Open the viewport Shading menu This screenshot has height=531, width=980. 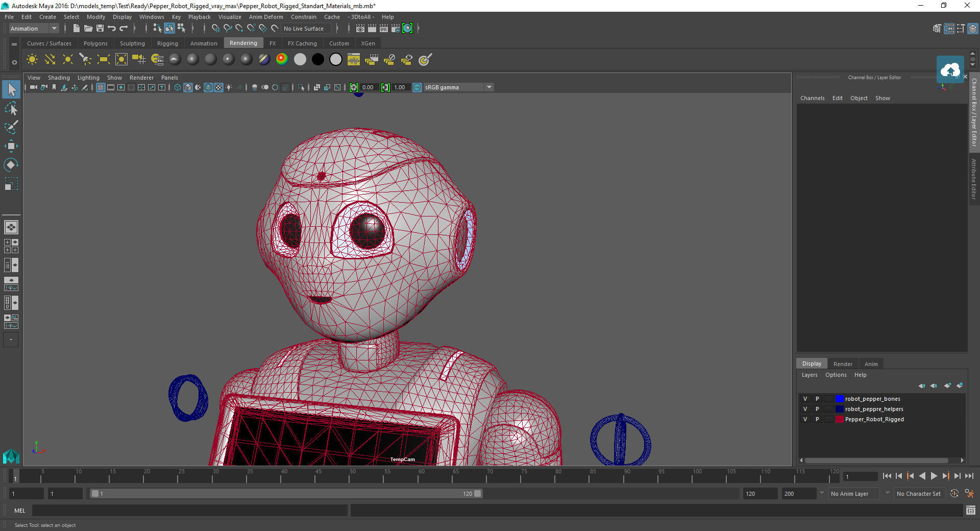[x=59, y=78]
